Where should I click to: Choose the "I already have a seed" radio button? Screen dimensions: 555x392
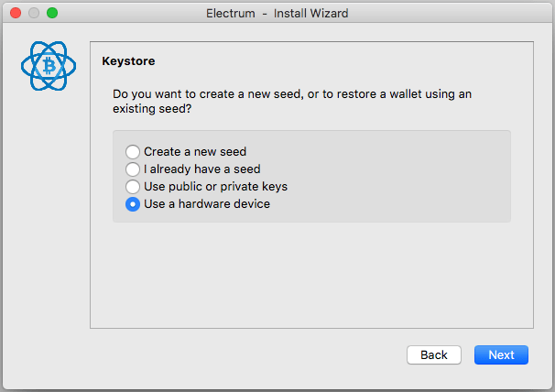click(x=133, y=169)
